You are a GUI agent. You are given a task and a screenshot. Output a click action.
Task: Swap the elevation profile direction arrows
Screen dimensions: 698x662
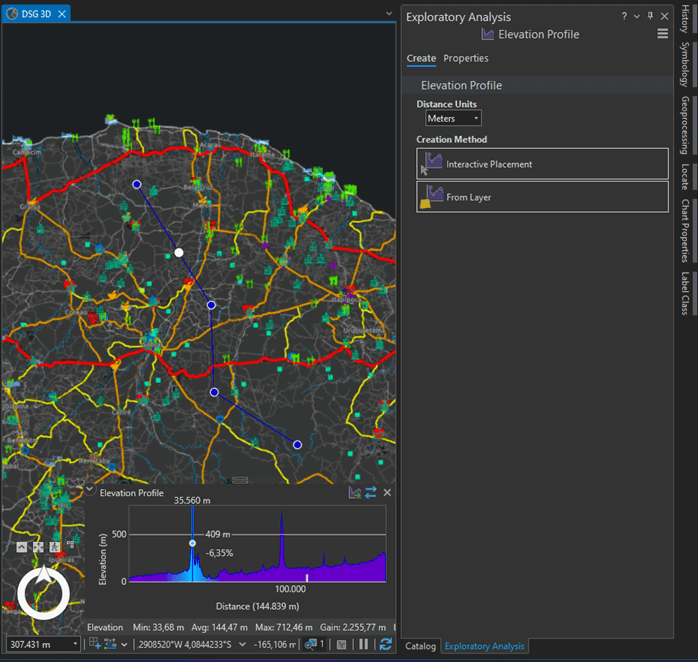tap(370, 493)
